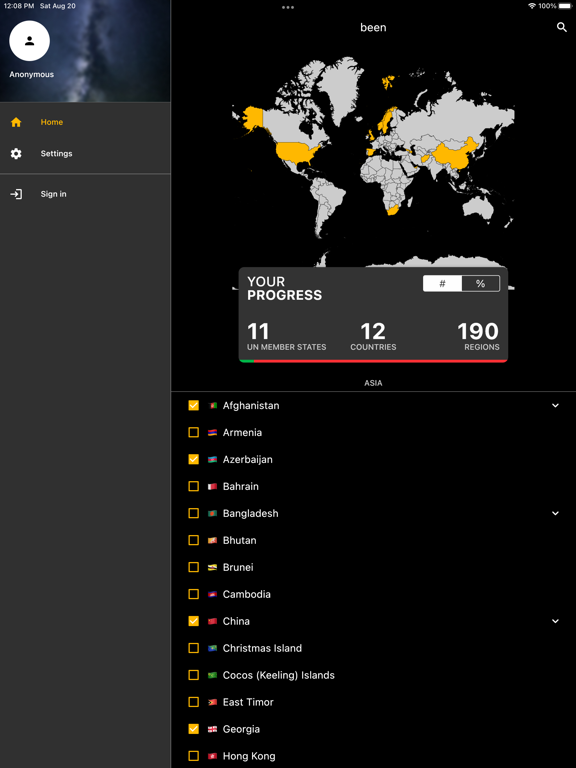
Task: Check the Brunei checkbox
Action: click(x=193, y=567)
